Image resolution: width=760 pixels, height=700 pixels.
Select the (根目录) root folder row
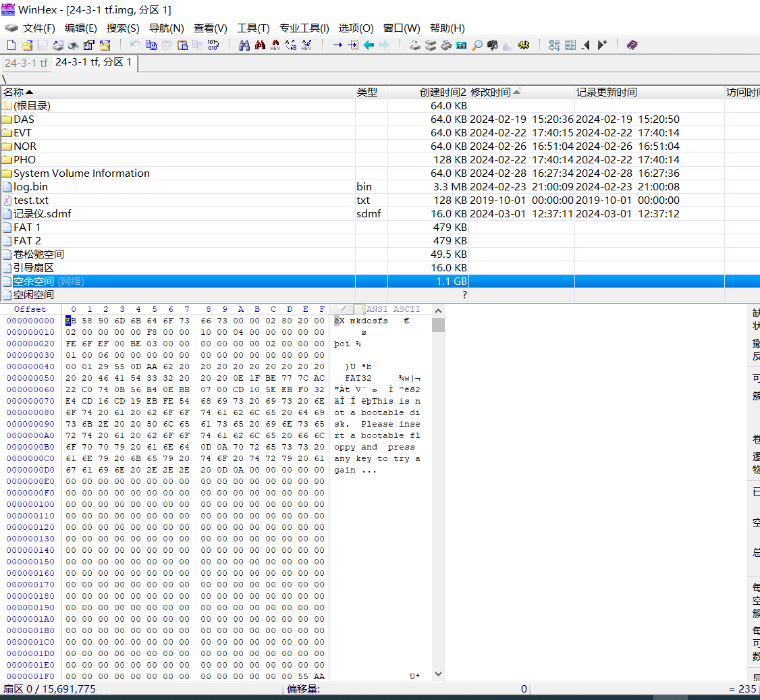point(380,106)
